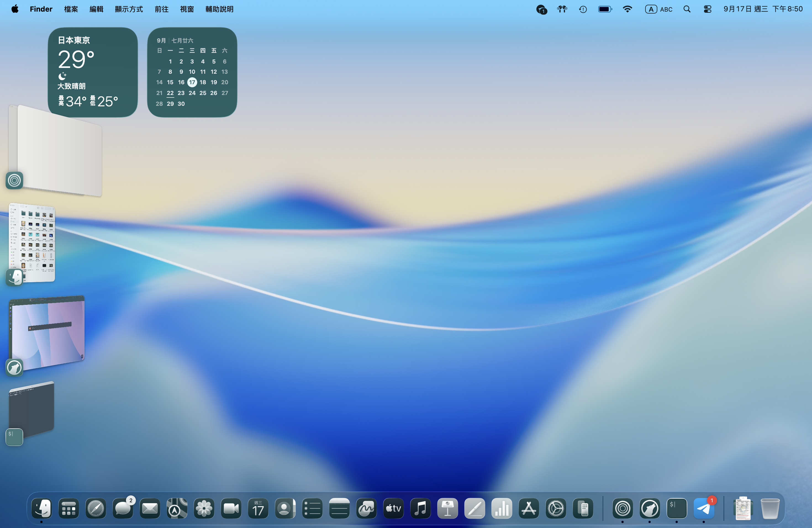Image resolution: width=812 pixels, height=528 pixels.
Task: Open the 顯示方式 menu
Action: coord(129,9)
